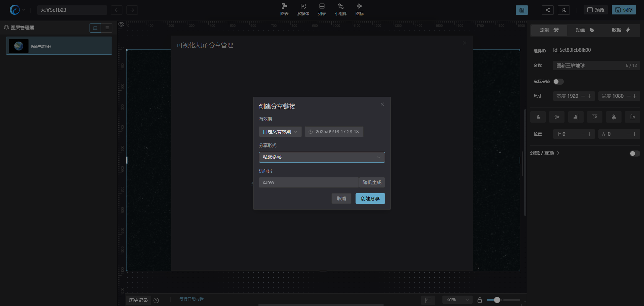Click the 创建分享 button
644x306 pixels.
pyautogui.click(x=370, y=199)
